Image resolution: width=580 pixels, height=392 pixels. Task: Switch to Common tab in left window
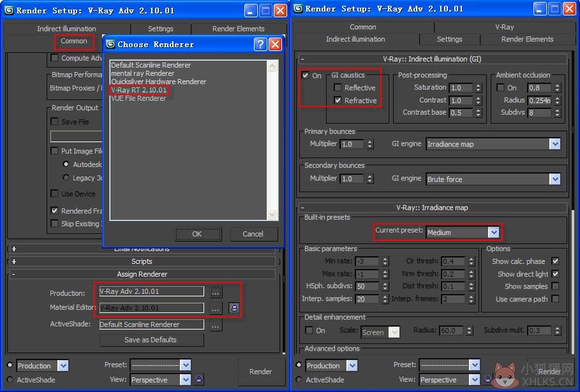(74, 41)
